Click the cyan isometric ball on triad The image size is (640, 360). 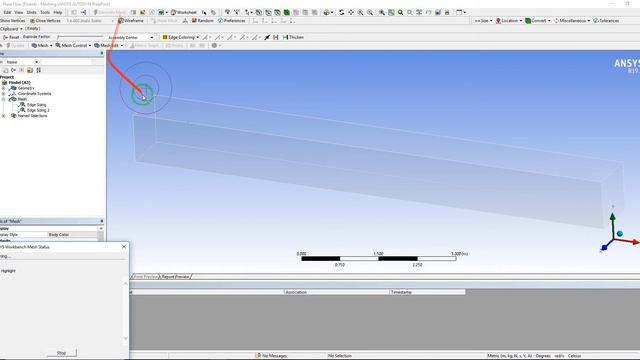(x=620, y=233)
